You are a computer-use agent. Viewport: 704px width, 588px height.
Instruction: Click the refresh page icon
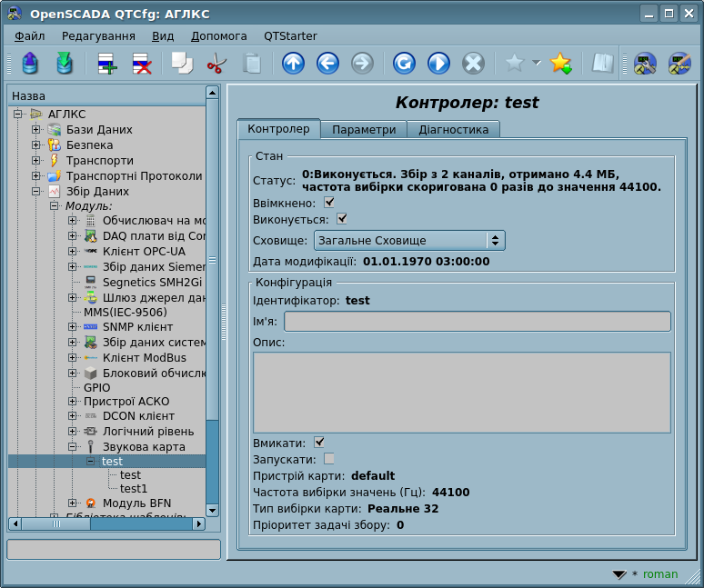pos(404,64)
